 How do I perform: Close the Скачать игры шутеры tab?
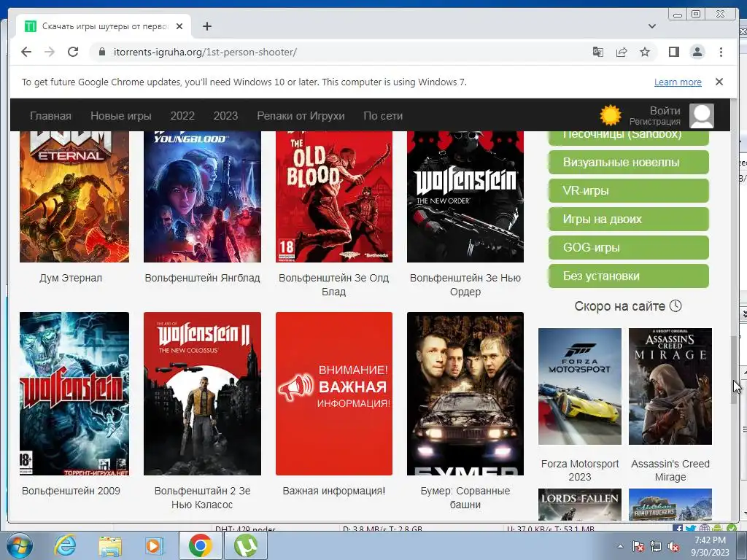179,26
